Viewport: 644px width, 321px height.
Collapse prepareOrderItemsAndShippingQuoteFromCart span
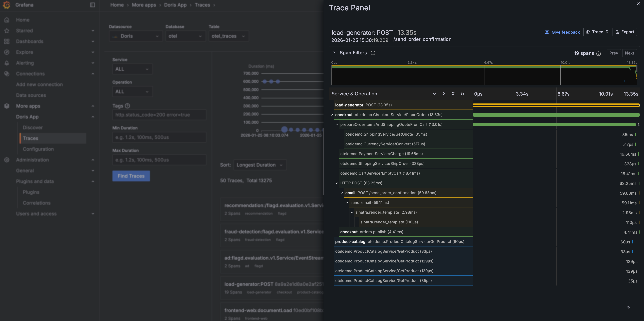[x=337, y=125]
